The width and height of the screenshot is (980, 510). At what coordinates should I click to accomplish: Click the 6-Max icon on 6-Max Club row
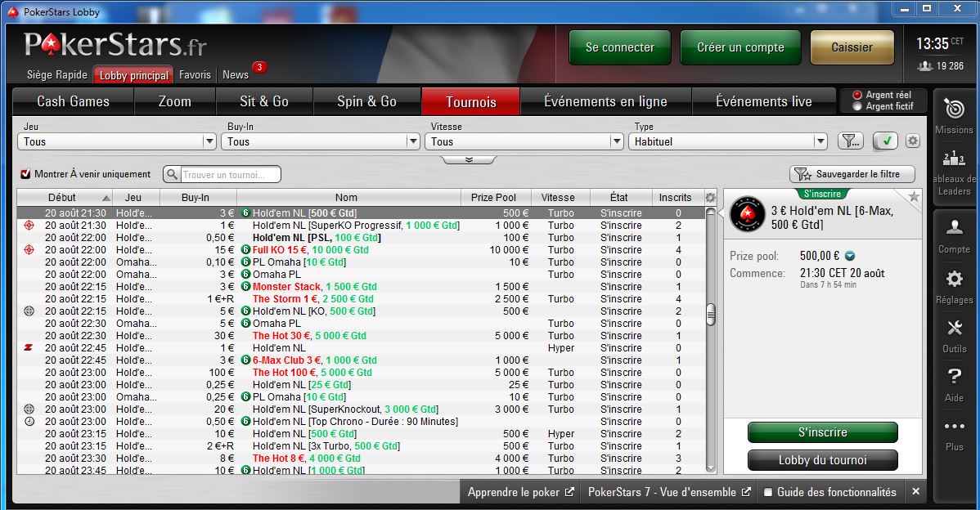[245, 360]
